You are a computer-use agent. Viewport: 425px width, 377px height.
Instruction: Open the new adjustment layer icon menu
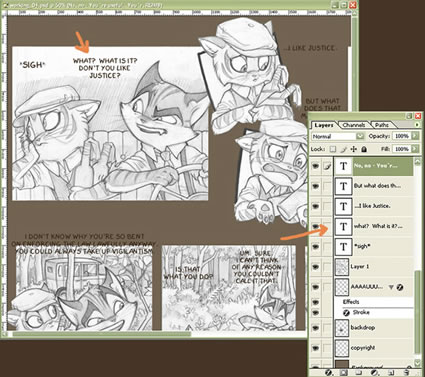(375, 373)
